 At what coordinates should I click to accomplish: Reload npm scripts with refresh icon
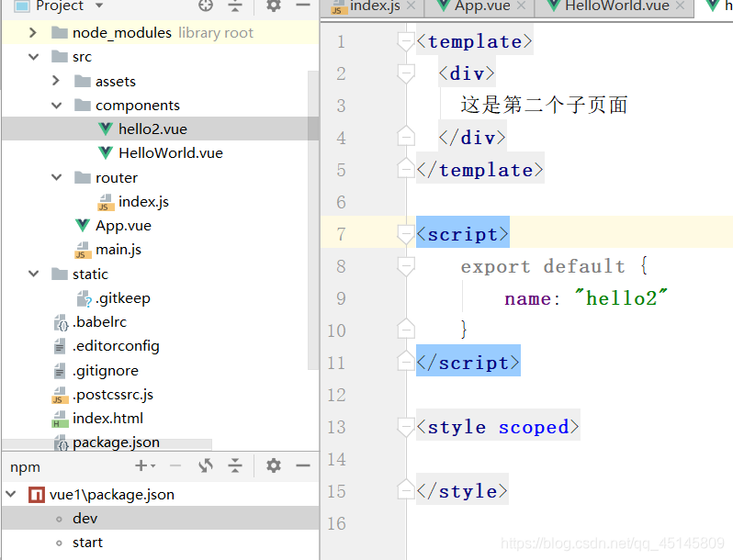(x=206, y=465)
